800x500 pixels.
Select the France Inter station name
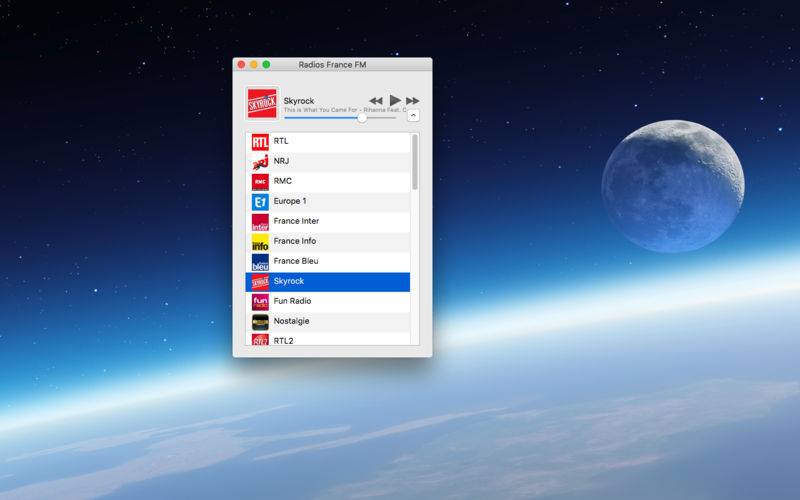click(x=296, y=221)
